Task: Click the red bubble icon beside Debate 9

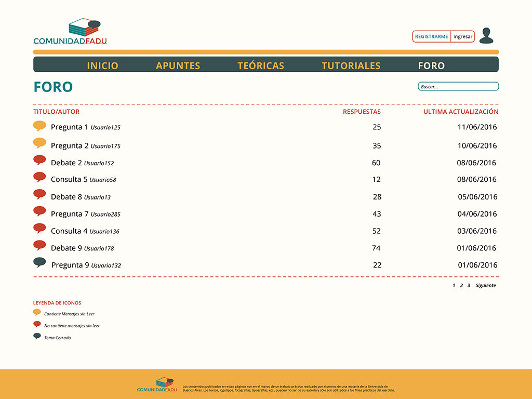Action: click(39, 245)
